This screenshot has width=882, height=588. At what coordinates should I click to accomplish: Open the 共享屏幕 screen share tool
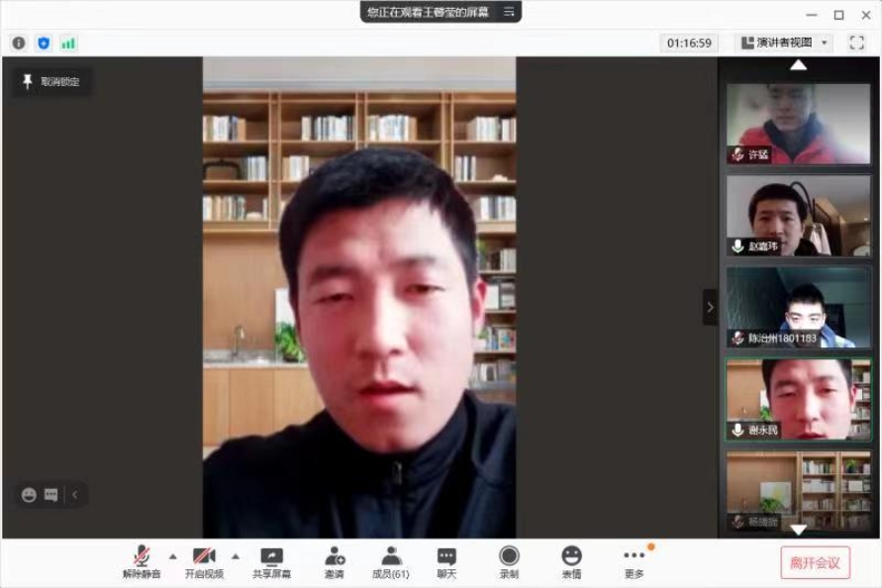pyautogui.click(x=271, y=562)
